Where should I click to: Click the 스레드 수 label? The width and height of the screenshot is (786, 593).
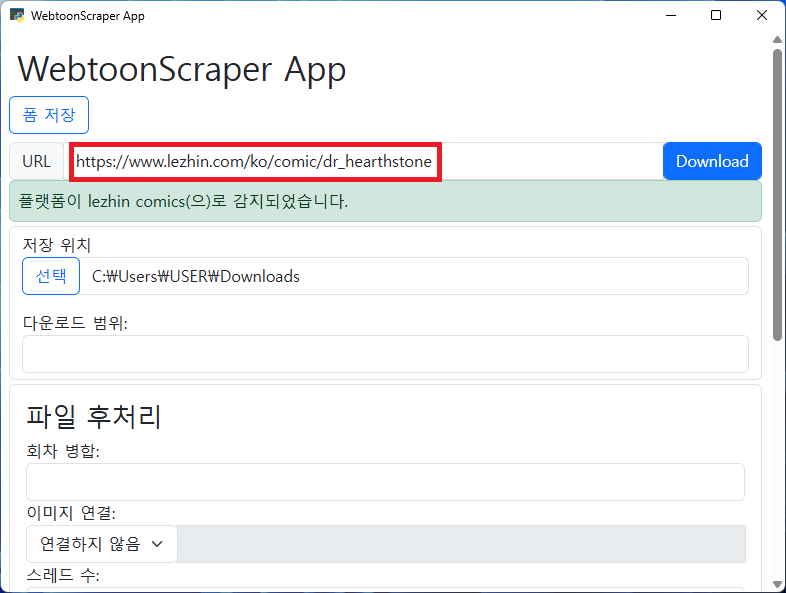click(x=63, y=575)
